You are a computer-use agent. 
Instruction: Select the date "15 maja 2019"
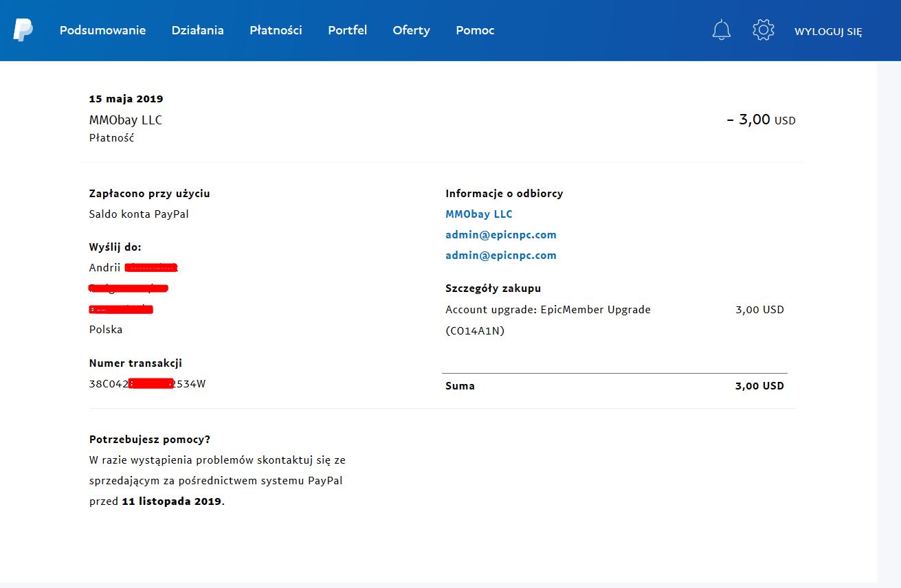126,99
